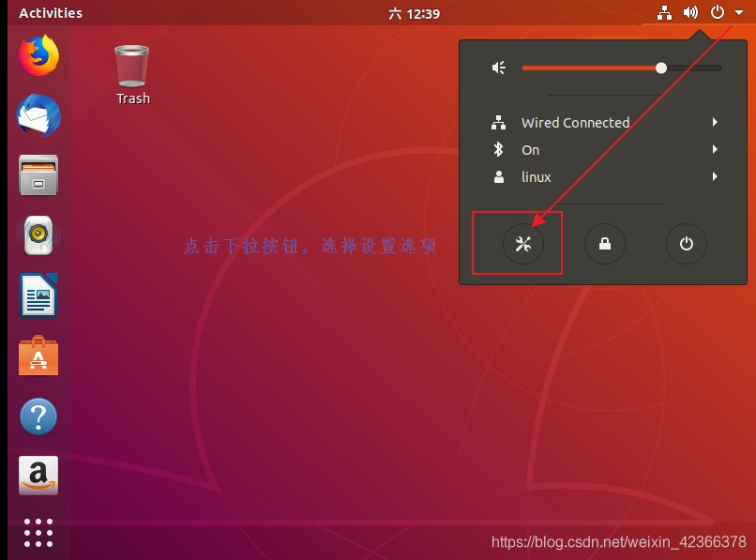Click the speaker icon beside volume slider
This screenshot has width=756, height=560.
coord(499,68)
